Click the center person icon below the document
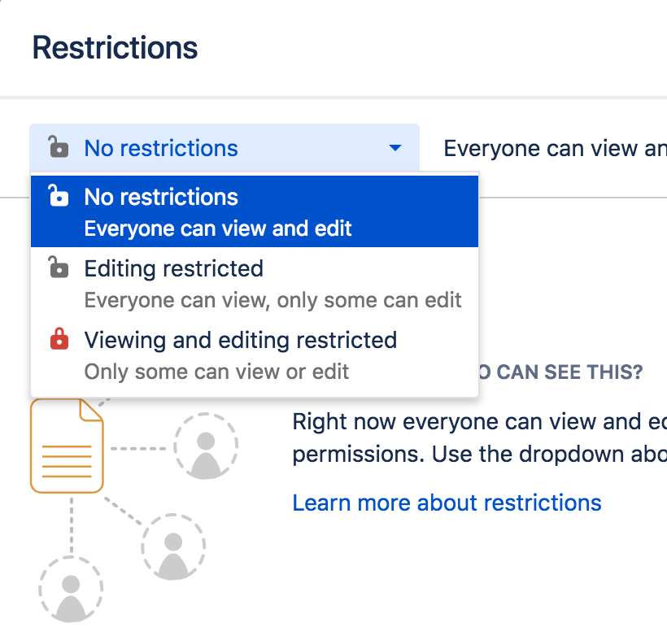The height and width of the screenshot is (644, 667). coord(172,549)
